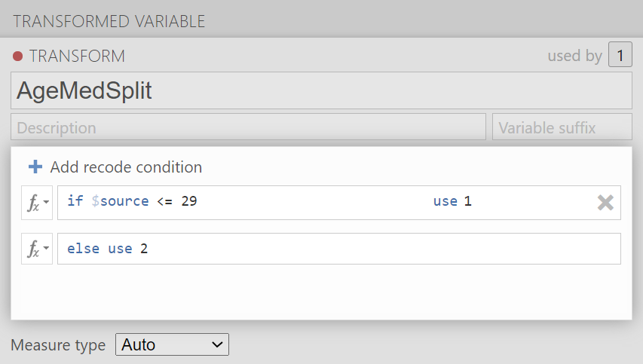Click the fx icon beside the if condition
Screen dimensions: 643x364
[x=33, y=203]
